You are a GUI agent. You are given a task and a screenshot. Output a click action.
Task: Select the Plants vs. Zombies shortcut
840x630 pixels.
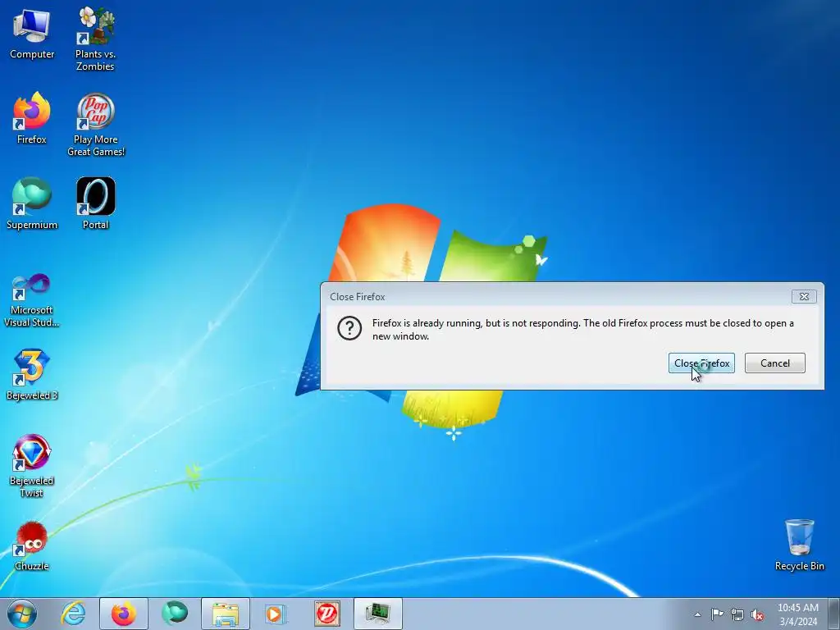pos(95,39)
